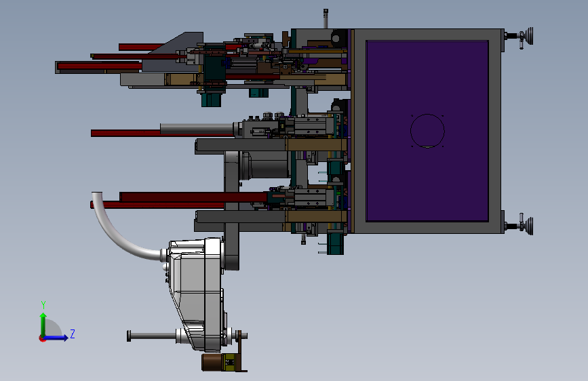Select the large gray motor cylinder in the center
This screenshot has height=381, width=588.
[x=265, y=164]
